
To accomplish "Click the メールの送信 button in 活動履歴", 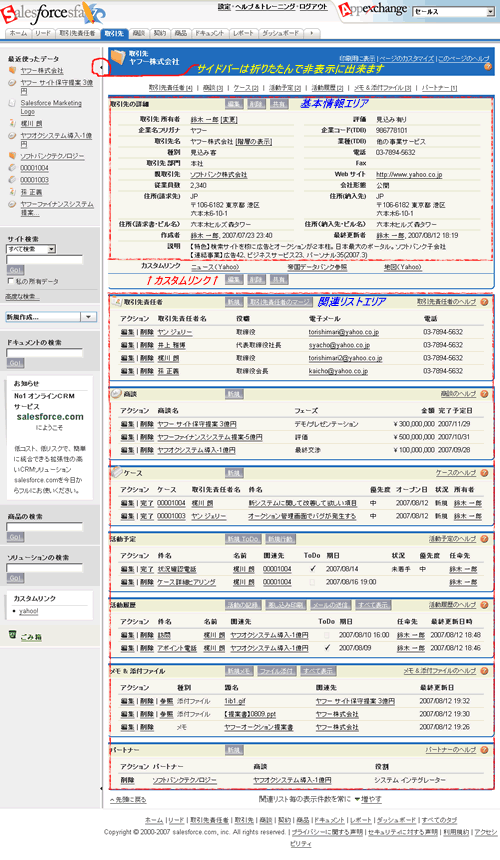I will tap(331, 605).
